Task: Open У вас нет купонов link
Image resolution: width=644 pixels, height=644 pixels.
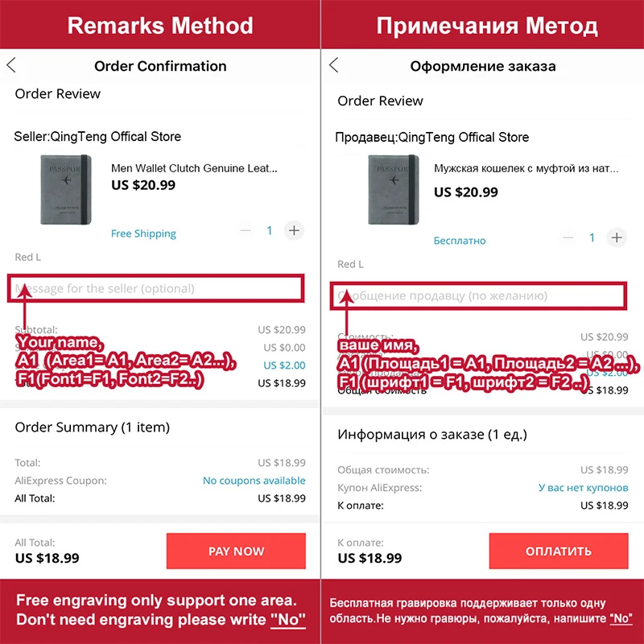Action: point(583,488)
